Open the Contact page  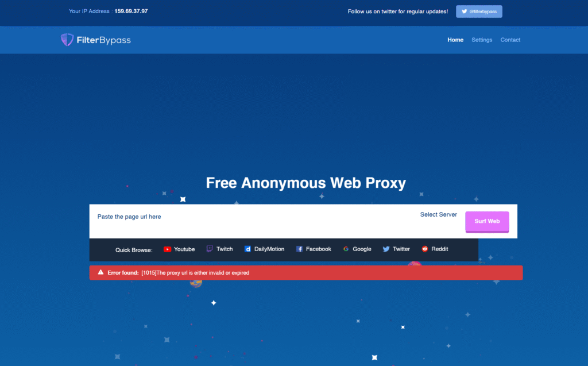(510, 40)
